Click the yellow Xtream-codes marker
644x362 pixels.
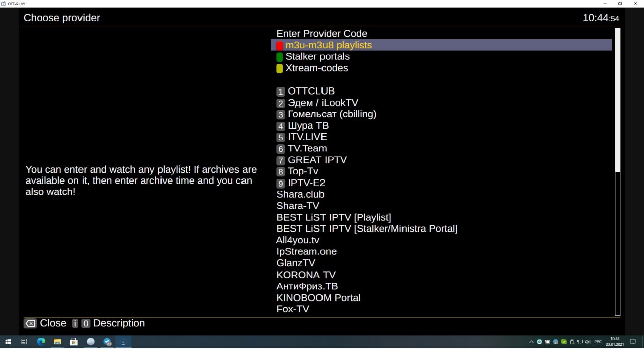click(x=280, y=69)
